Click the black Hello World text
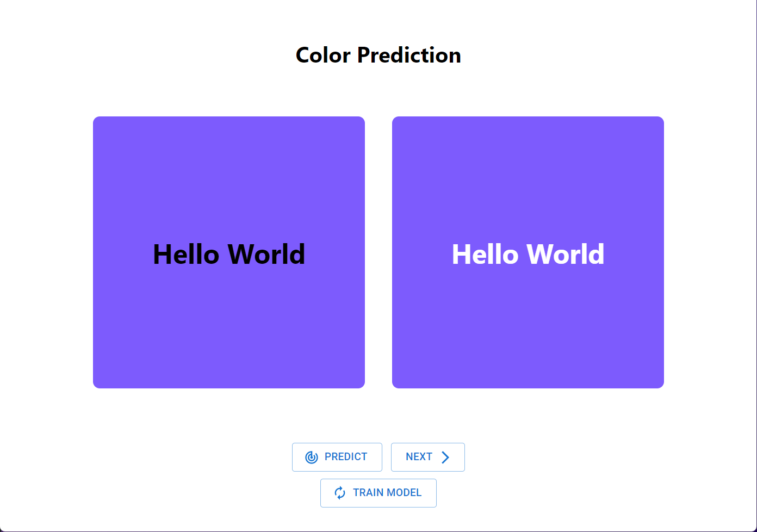 pyautogui.click(x=229, y=254)
